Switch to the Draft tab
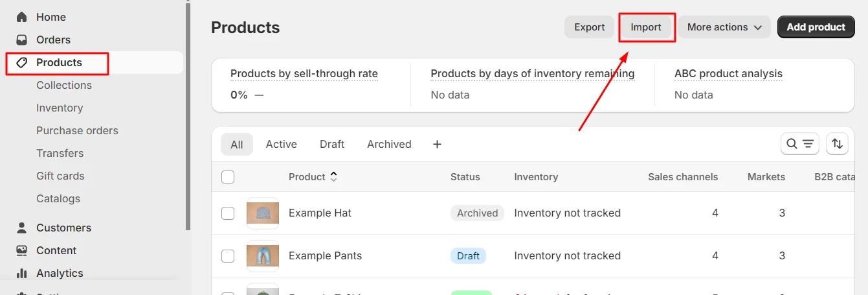 click(331, 144)
